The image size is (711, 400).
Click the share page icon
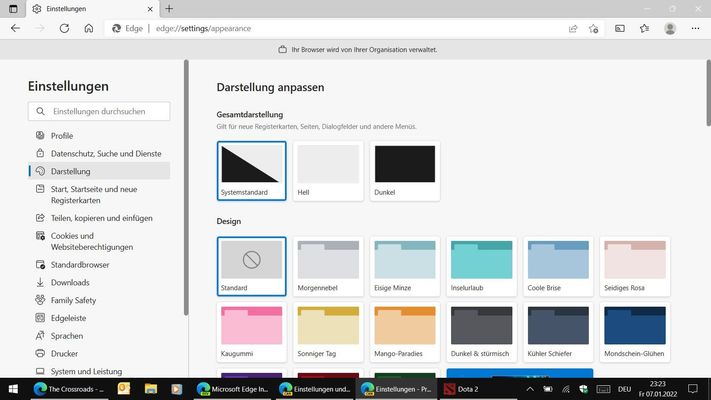[573, 29]
